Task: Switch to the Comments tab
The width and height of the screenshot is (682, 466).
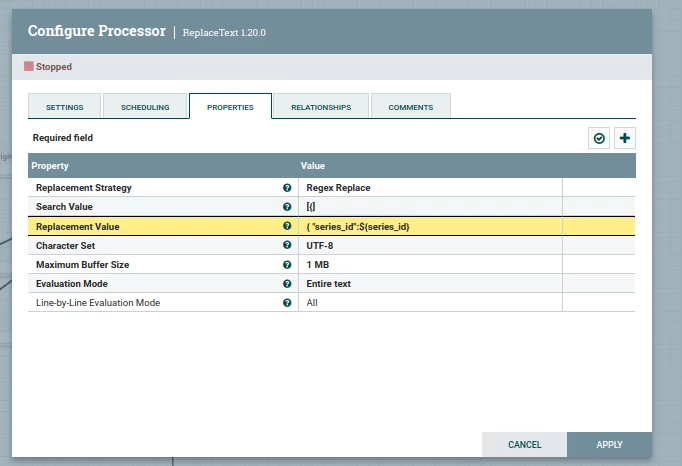Action: click(x=411, y=106)
